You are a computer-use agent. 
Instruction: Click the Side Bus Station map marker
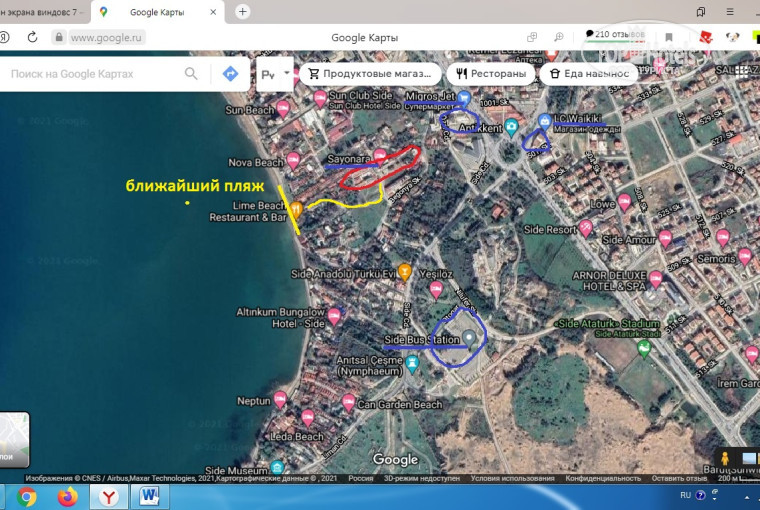(468, 337)
